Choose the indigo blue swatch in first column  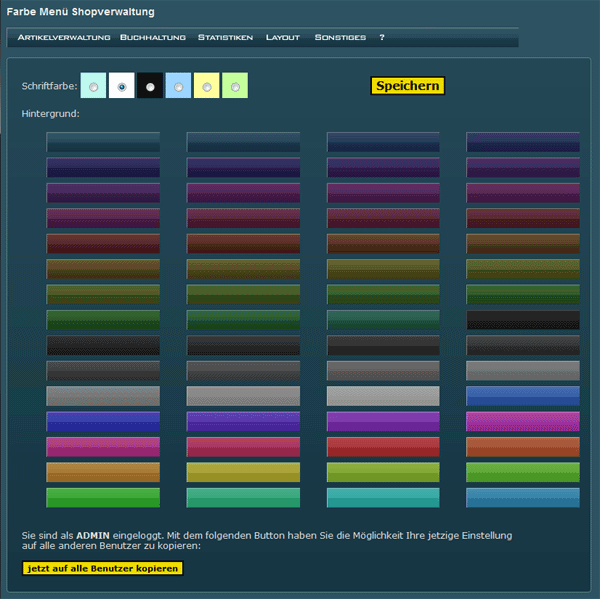tap(103, 421)
